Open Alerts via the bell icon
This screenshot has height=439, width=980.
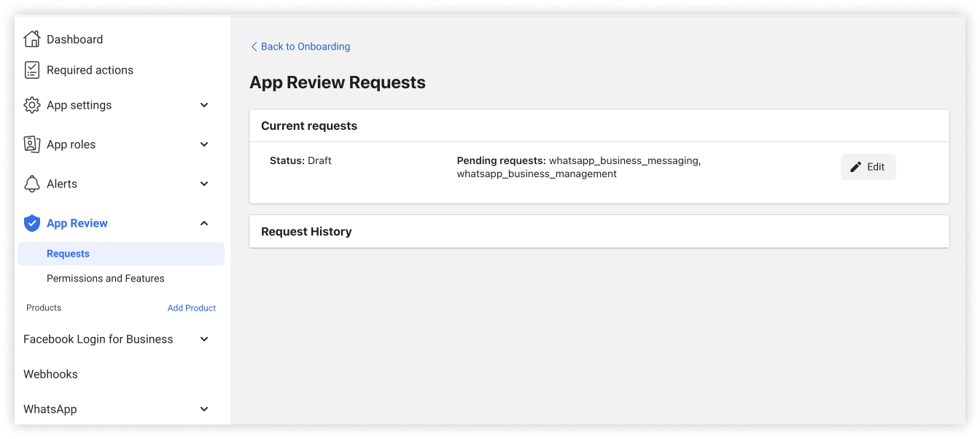31,183
